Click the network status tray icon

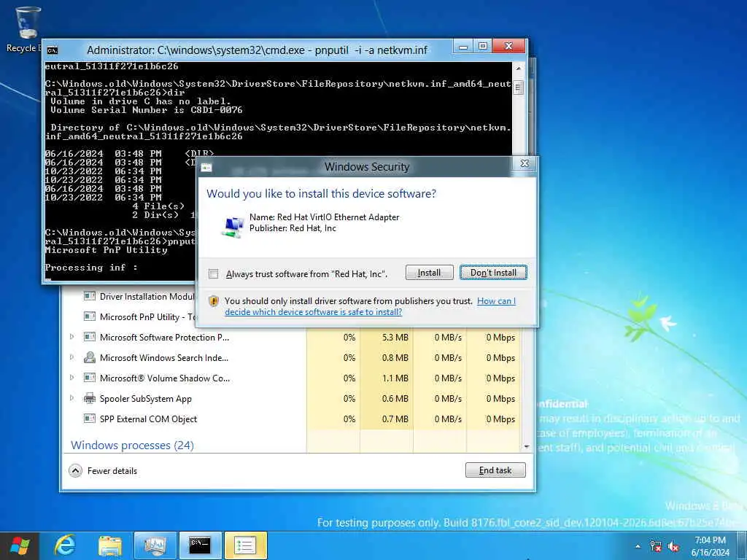tap(656, 547)
